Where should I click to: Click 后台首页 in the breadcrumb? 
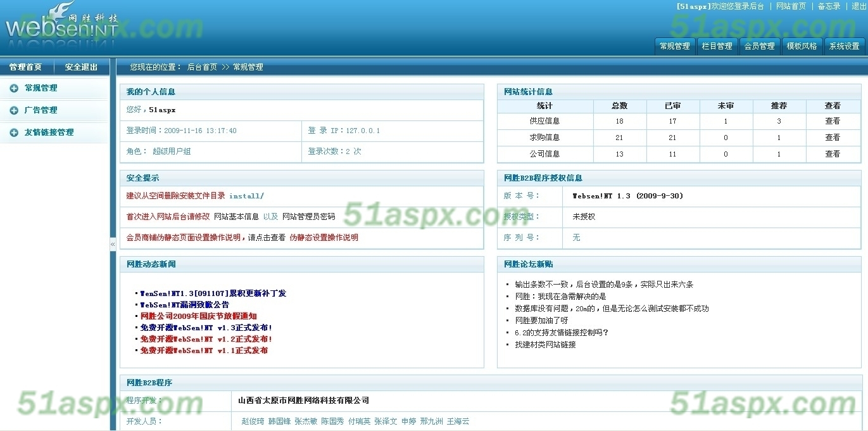202,67
